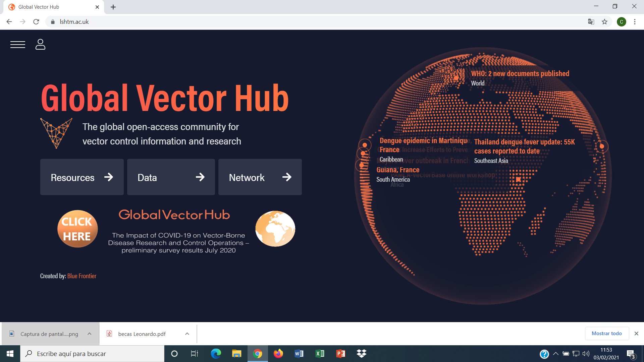Open the volume control tray icon

click(x=586, y=354)
